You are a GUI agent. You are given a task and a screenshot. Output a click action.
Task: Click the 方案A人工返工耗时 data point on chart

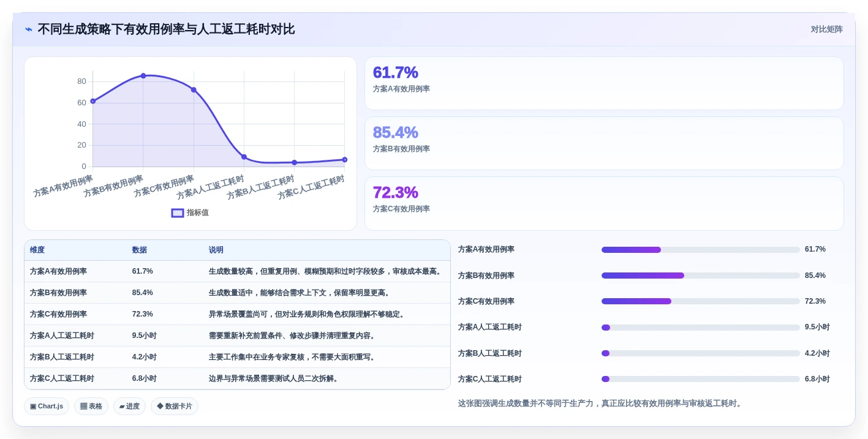point(244,157)
